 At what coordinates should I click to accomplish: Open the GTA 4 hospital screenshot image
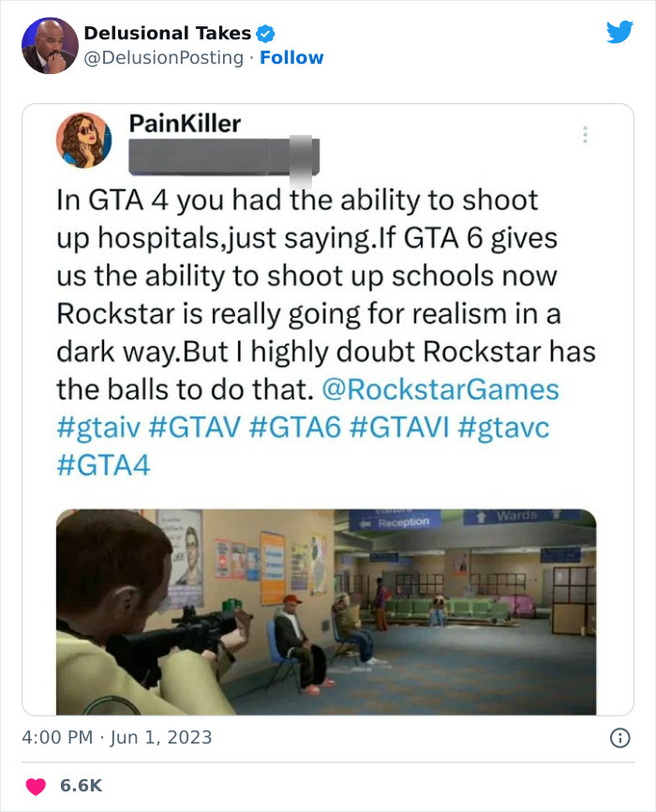326,611
